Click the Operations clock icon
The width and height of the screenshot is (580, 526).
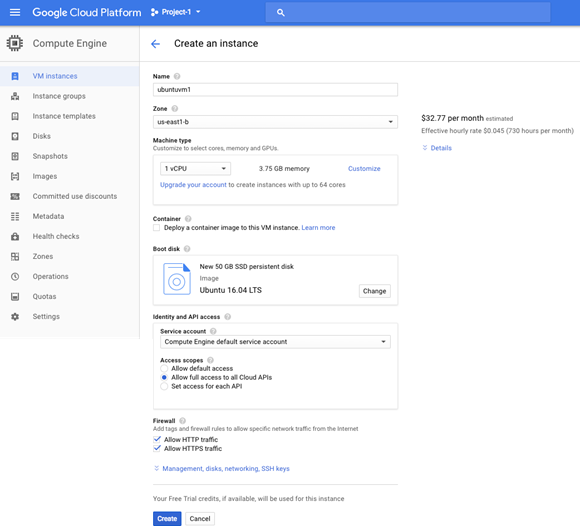[x=15, y=276]
